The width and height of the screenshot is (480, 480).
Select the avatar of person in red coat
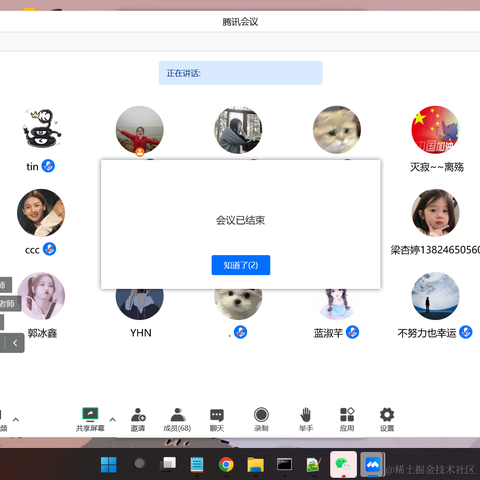click(140, 129)
